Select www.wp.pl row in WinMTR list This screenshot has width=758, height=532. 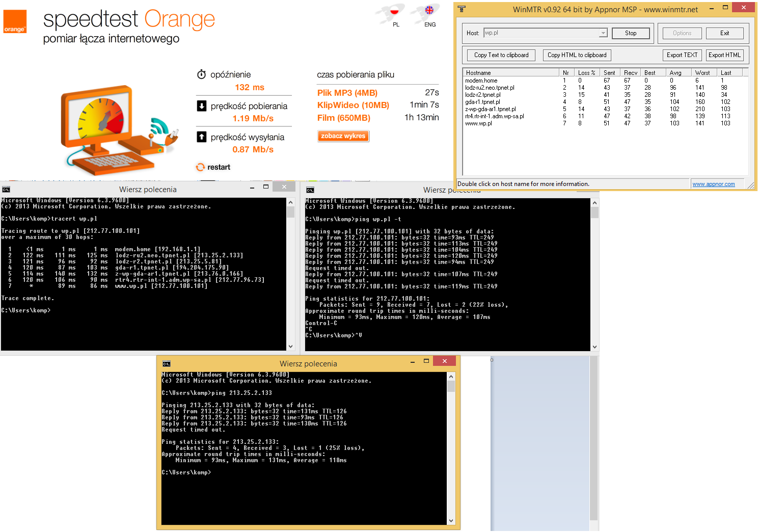point(605,123)
